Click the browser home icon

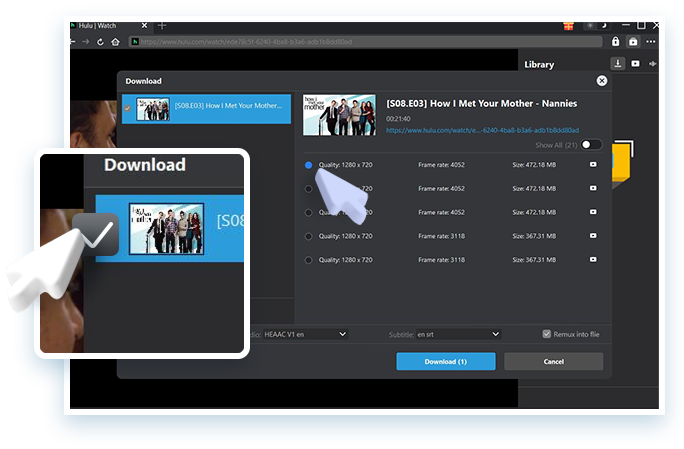[116, 42]
